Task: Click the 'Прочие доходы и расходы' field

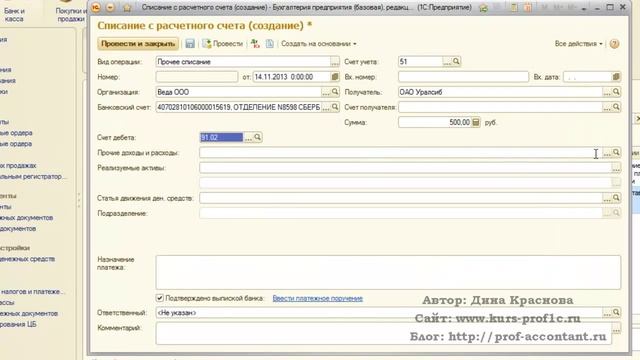Action: coord(401,153)
